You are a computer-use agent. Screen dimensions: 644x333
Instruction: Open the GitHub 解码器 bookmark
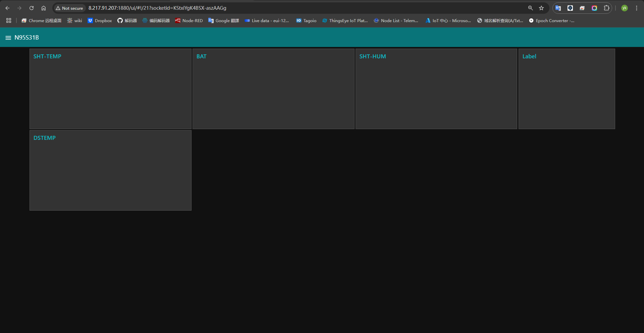pos(127,21)
